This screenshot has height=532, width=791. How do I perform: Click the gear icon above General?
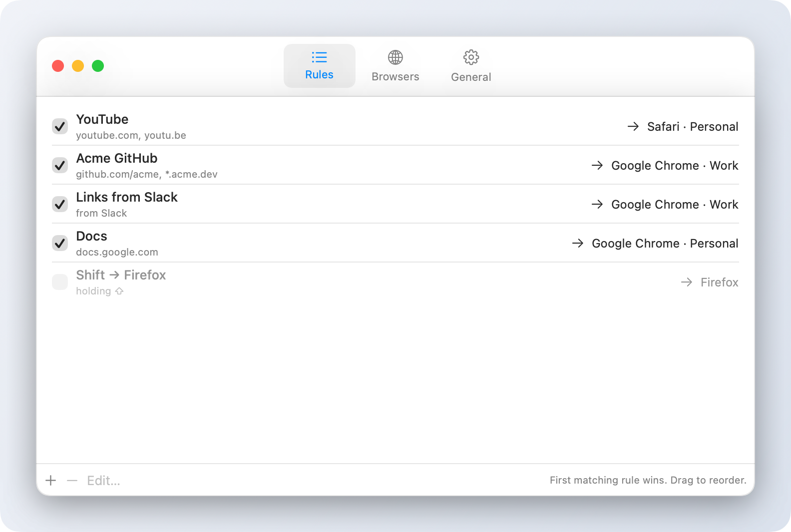tap(471, 57)
